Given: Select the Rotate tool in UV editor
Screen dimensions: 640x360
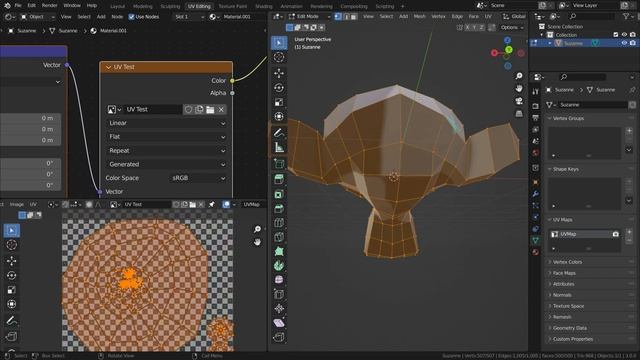Looking at the screenshot, I should click(x=11, y=276).
